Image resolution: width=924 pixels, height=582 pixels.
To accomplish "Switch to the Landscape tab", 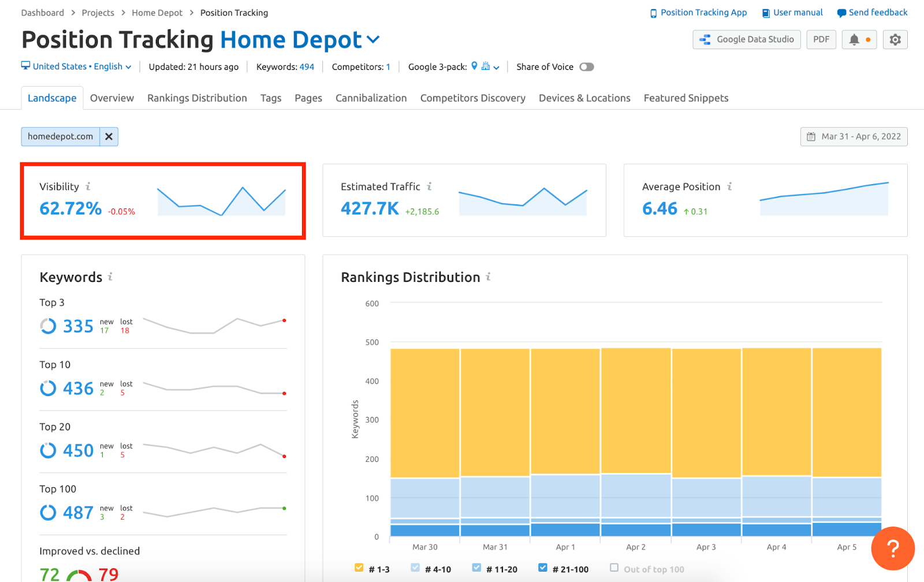I will click(x=52, y=98).
